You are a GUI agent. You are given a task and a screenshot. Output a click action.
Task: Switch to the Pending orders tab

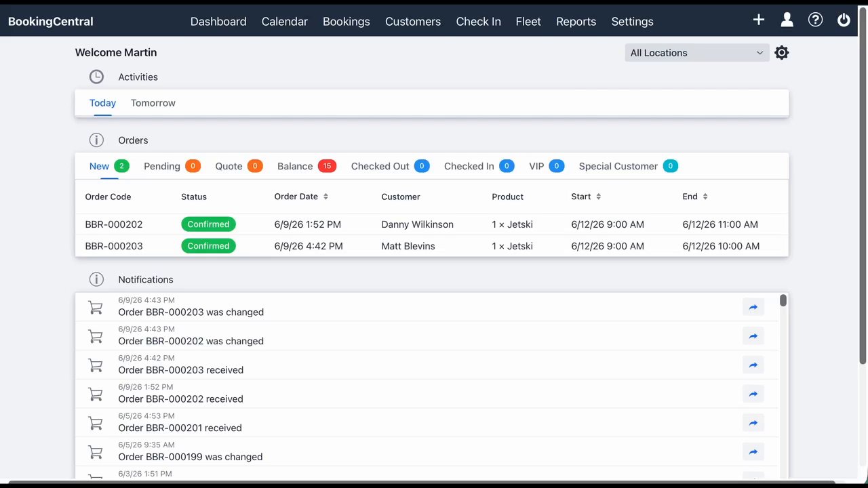point(172,166)
